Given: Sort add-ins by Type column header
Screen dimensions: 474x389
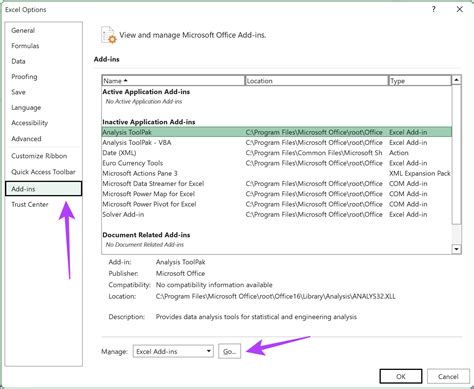Looking at the screenshot, I should (x=420, y=81).
